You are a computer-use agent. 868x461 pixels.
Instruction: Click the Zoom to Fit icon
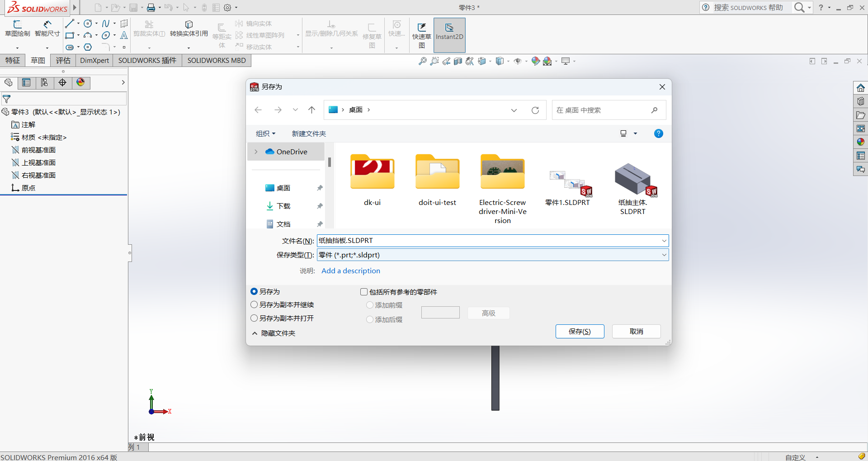pos(422,61)
